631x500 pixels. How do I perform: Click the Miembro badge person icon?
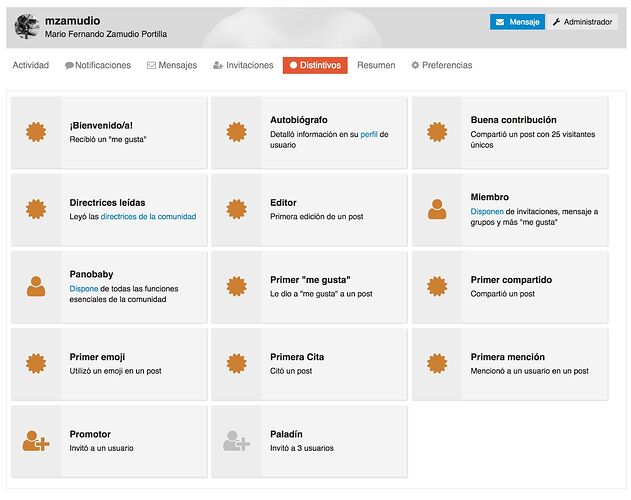click(437, 209)
